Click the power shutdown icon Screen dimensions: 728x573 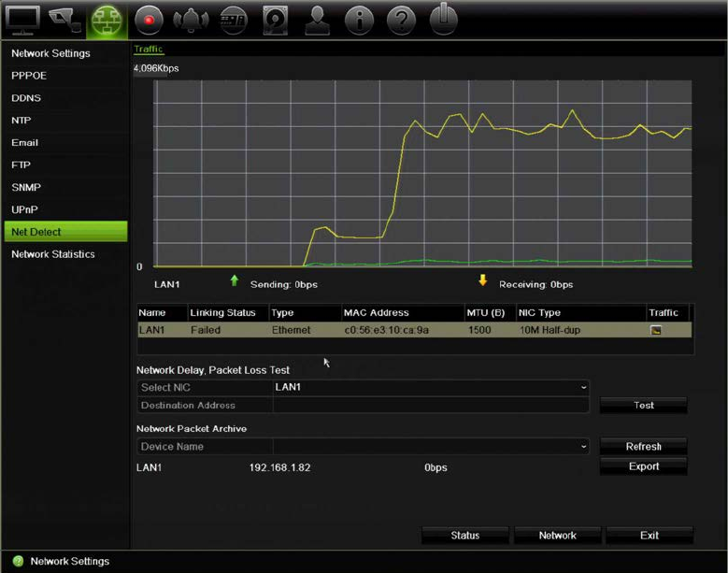(443, 19)
